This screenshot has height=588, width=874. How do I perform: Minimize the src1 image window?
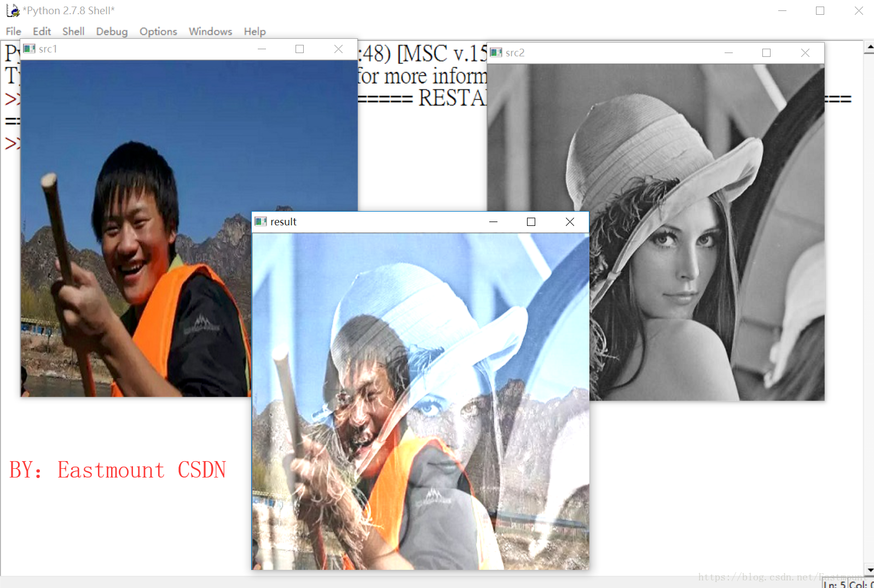(262, 49)
